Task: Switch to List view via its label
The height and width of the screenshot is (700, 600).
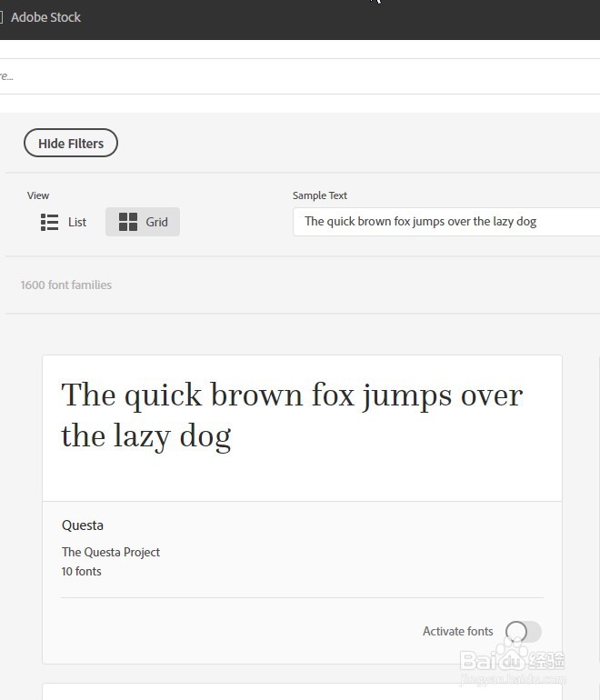Action: [x=77, y=222]
